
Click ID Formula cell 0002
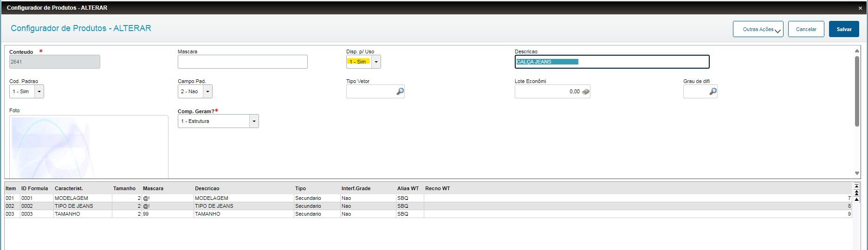coord(37,206)
